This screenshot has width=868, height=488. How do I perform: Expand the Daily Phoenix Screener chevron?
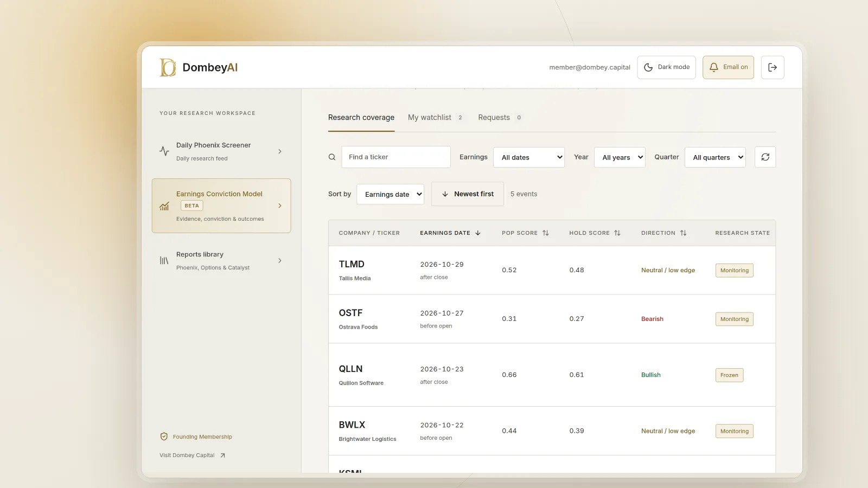[280, 151]
